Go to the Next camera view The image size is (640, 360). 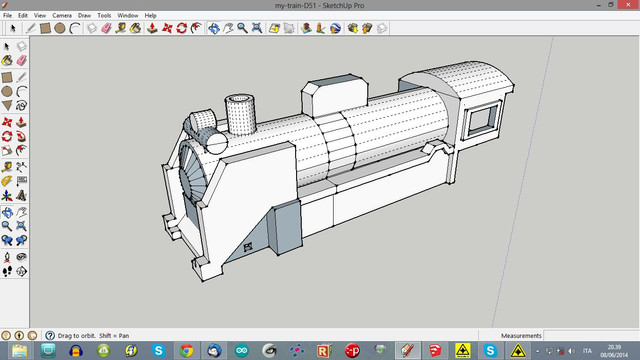(x=22, y=240)
